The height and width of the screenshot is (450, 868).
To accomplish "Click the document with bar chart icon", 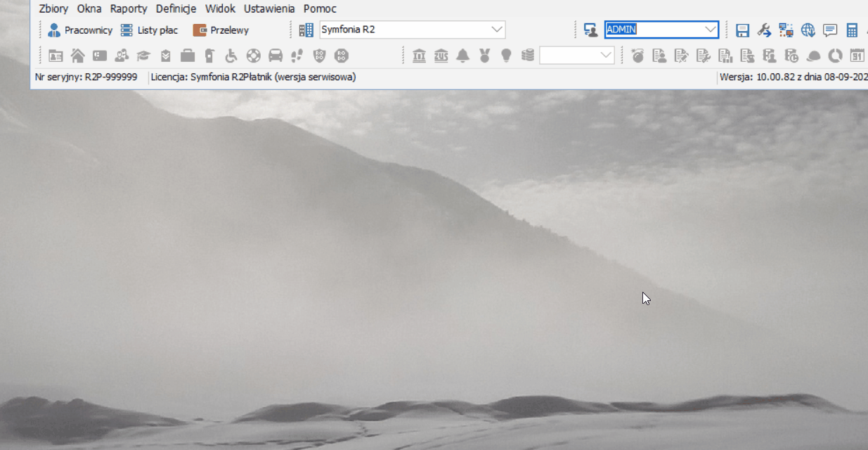I will [725, 56].
